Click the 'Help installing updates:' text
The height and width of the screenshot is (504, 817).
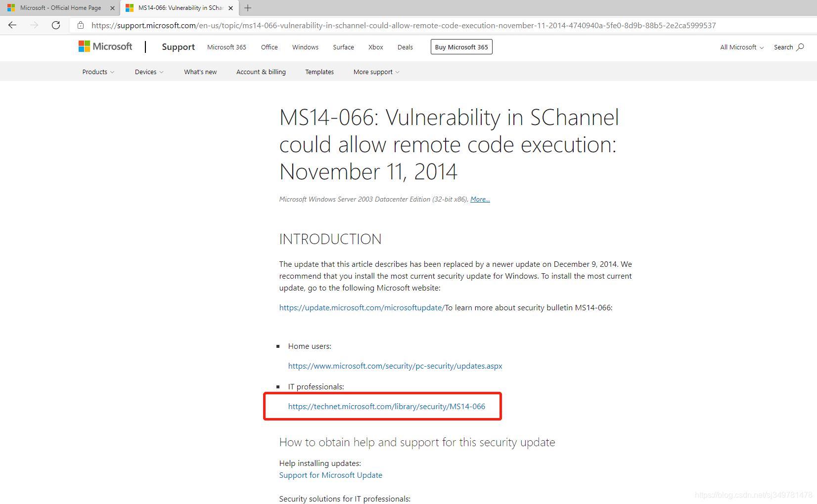coord(320,463)
